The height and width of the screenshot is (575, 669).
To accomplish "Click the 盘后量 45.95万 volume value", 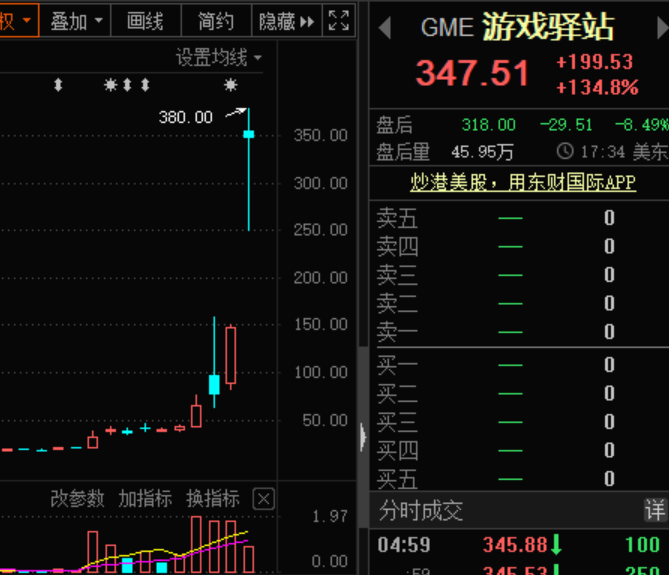I will tap(482, 152).
